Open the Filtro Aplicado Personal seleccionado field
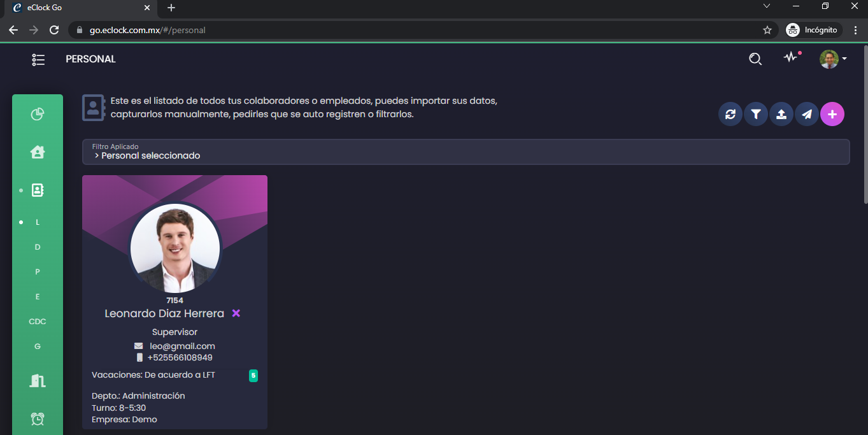868x435 pixels. point(466,152)
